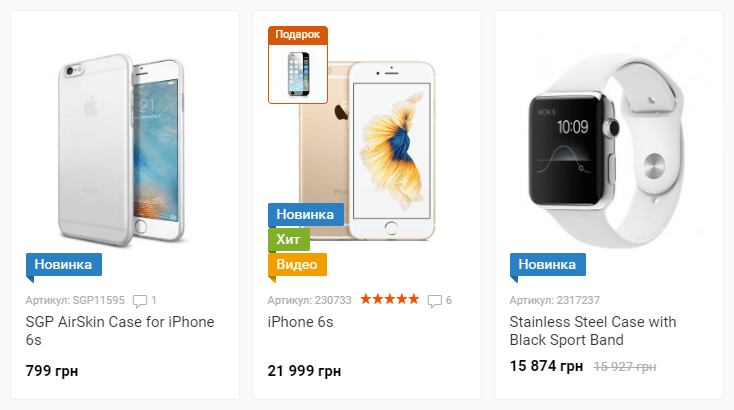Screen dimensions: 734x410
Task: Click the five-star rating on iPhone 6s
Action: tap(389, 299)
